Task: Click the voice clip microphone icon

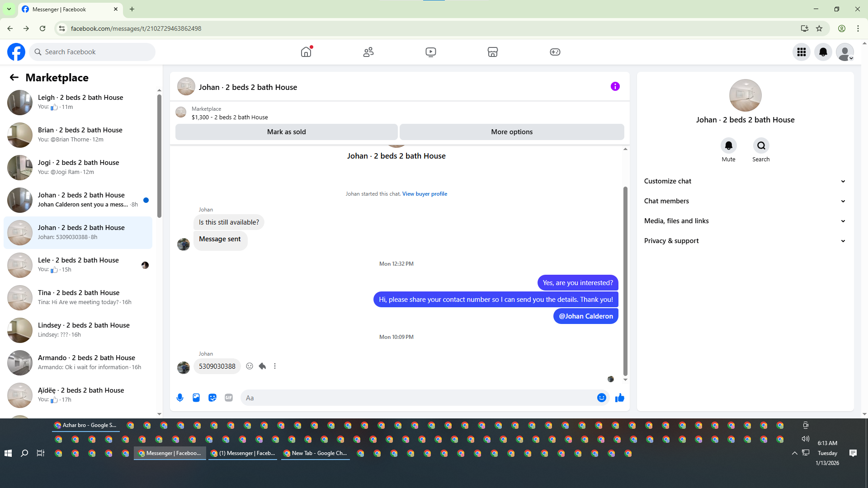Action: click(180, 398)
